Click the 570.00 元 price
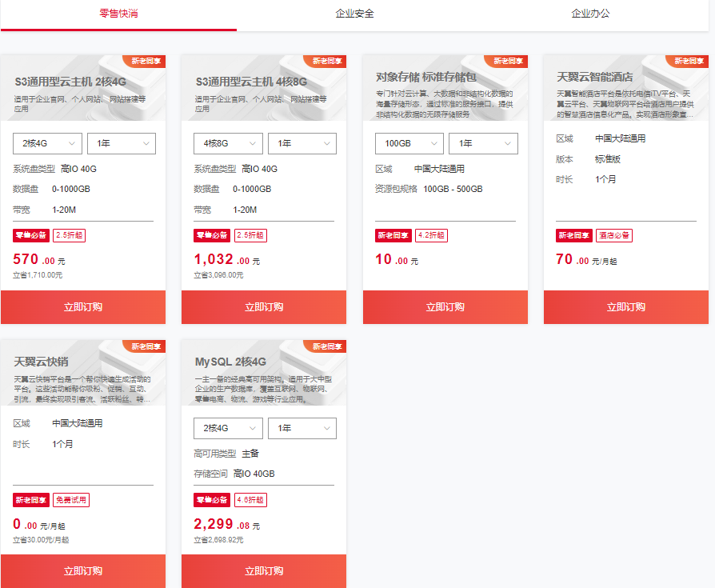715x588 pixels. [x=39, y=259]
